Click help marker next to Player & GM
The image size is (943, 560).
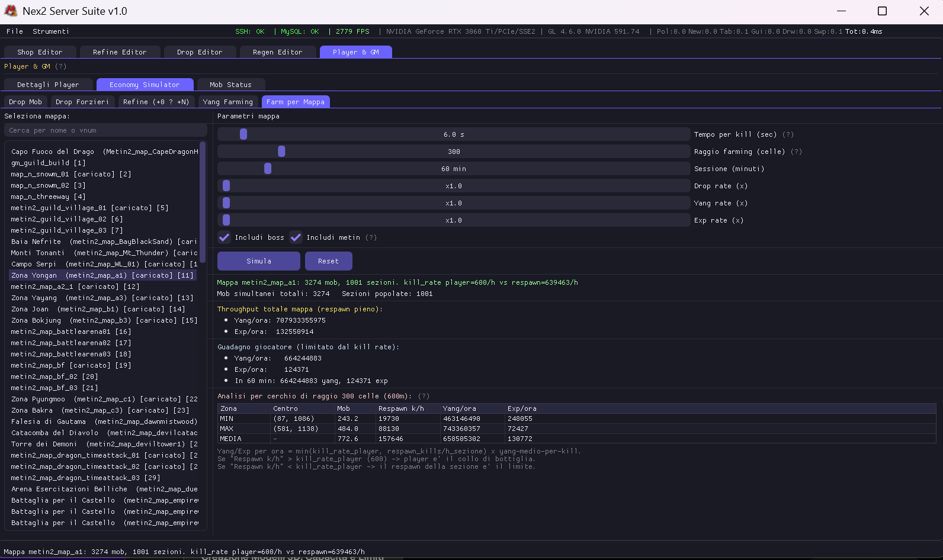click(61, 67)
